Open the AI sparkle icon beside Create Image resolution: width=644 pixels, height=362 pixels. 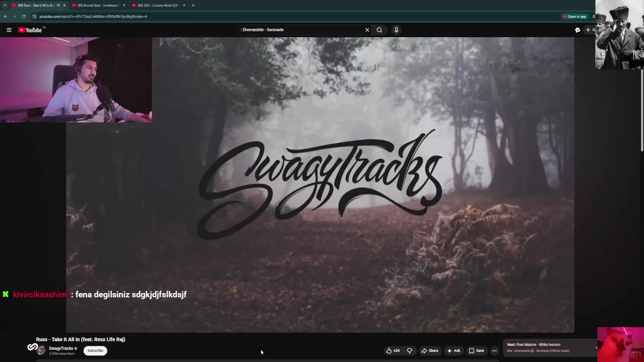point(578,30)
